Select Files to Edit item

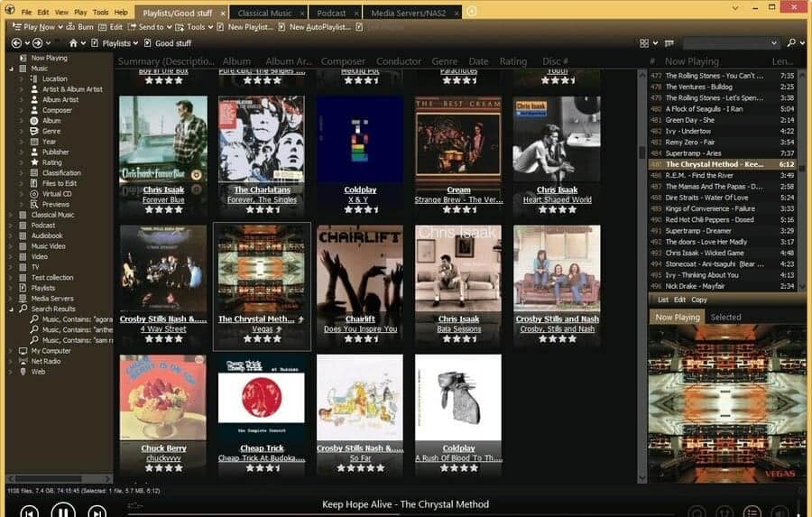pyautogui.click(x=53, y=183)
